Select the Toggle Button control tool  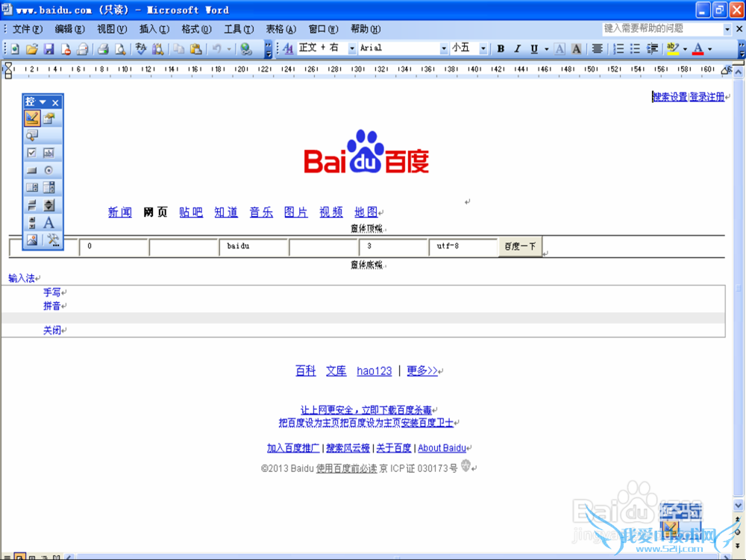point(32,205)
